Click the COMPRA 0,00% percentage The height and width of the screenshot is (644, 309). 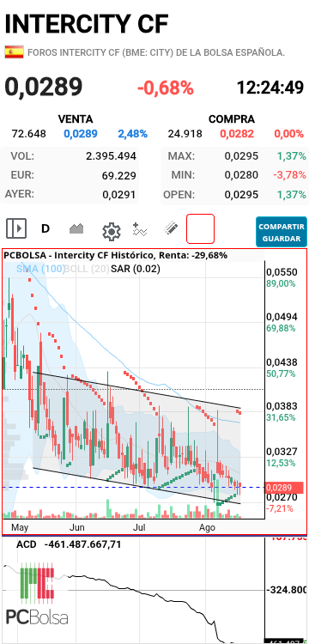point(289,133)
